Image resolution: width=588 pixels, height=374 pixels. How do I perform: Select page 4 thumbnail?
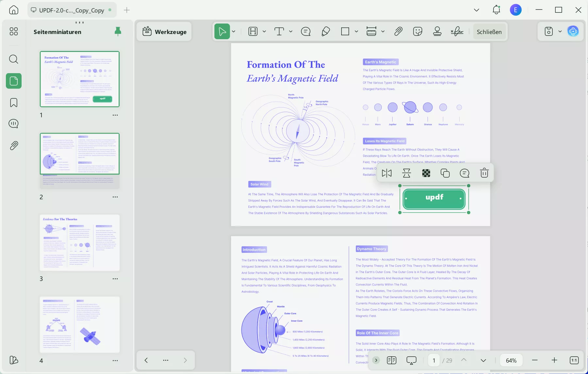(80, 325)
